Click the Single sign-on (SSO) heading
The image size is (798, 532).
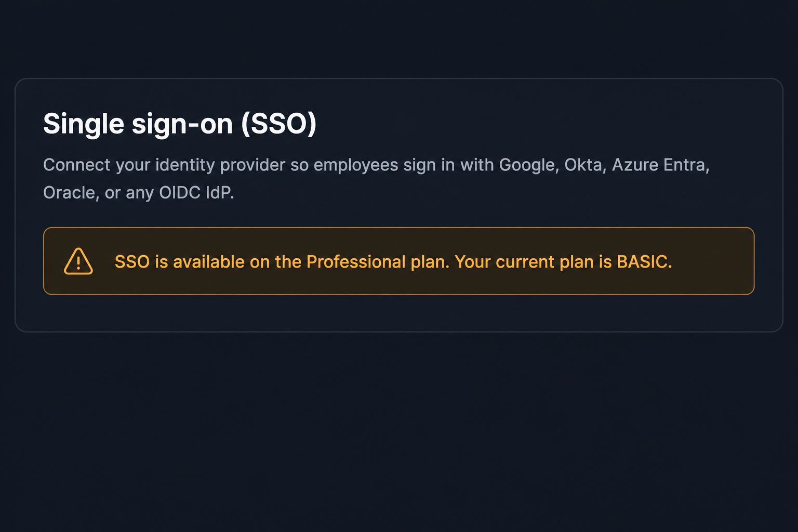click(180, 124)
